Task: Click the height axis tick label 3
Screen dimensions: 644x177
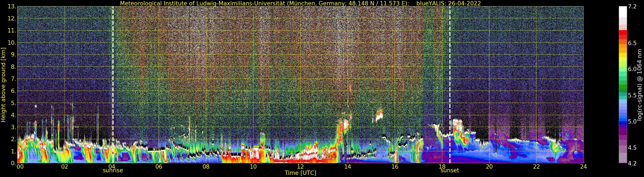Action: (14, 127)
